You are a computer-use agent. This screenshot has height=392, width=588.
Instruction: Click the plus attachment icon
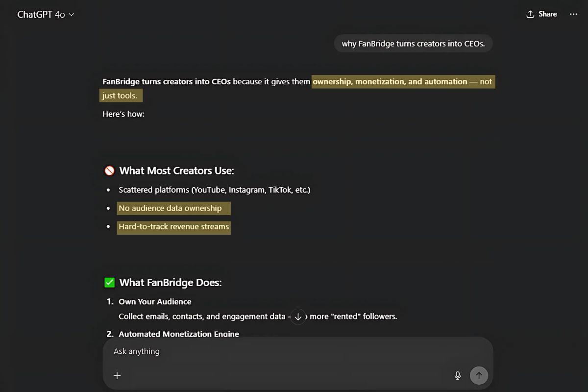pyautogui.click(x=117, y=375)
